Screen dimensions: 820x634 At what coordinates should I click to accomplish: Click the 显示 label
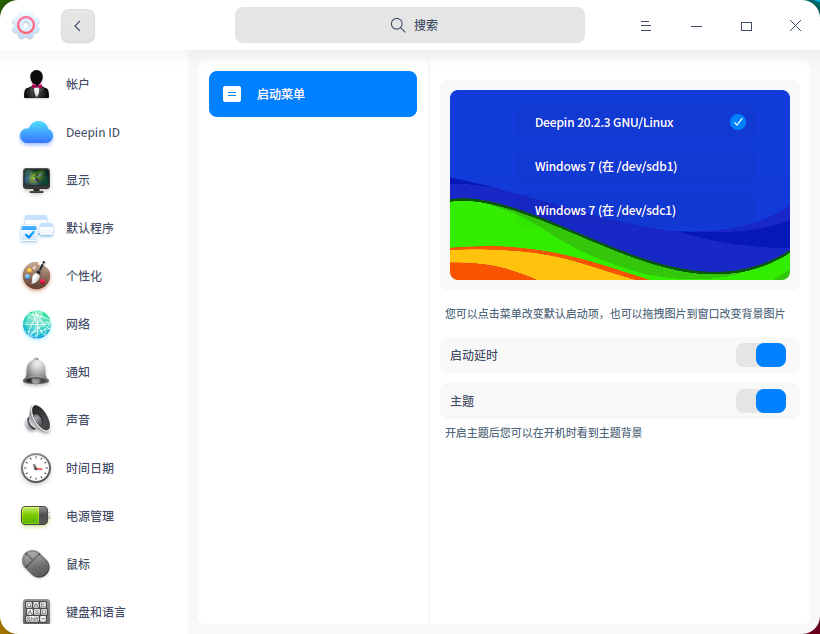(x=78, y=180)
